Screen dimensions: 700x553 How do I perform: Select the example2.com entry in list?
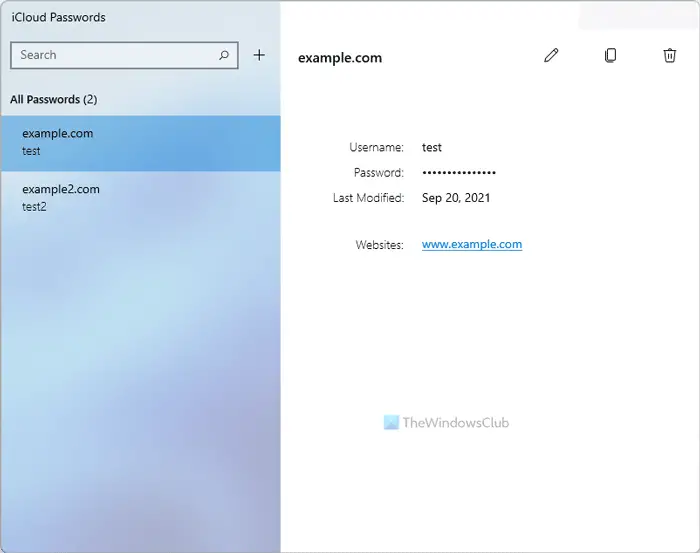click(x=141, y=198)
